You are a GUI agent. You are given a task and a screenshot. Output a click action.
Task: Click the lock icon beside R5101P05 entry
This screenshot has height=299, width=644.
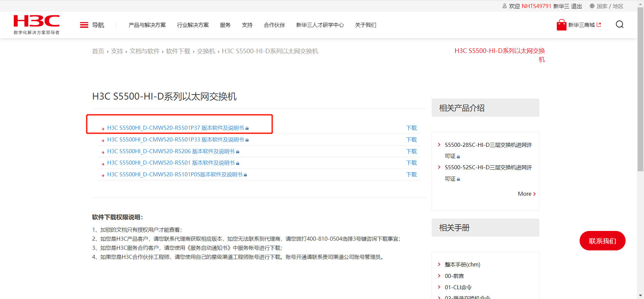click(246, 175)
